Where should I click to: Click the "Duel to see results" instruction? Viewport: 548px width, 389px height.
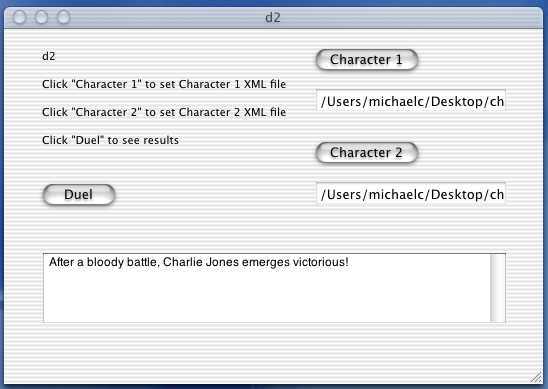110,140
